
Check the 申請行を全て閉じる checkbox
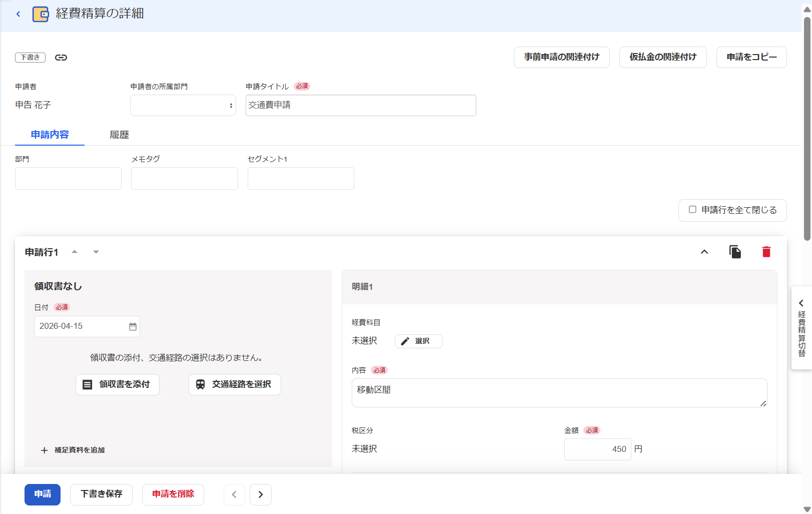(x=692, y=210)
